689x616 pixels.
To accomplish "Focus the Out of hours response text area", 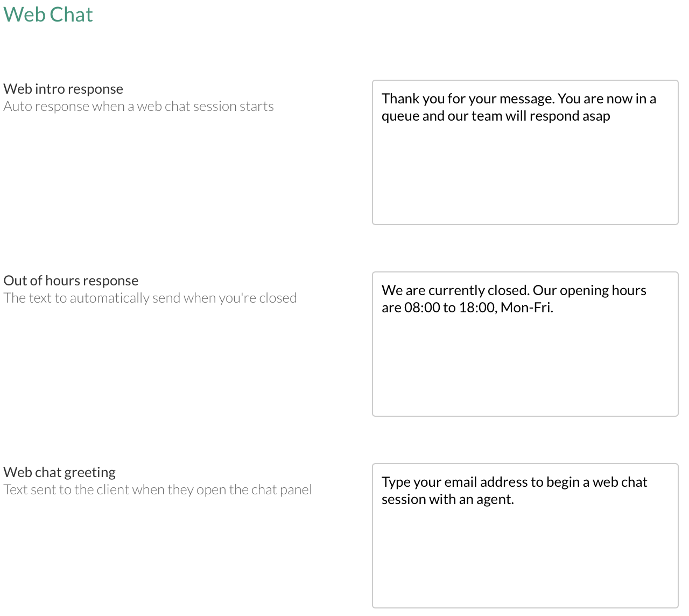I will pos(525,366).
